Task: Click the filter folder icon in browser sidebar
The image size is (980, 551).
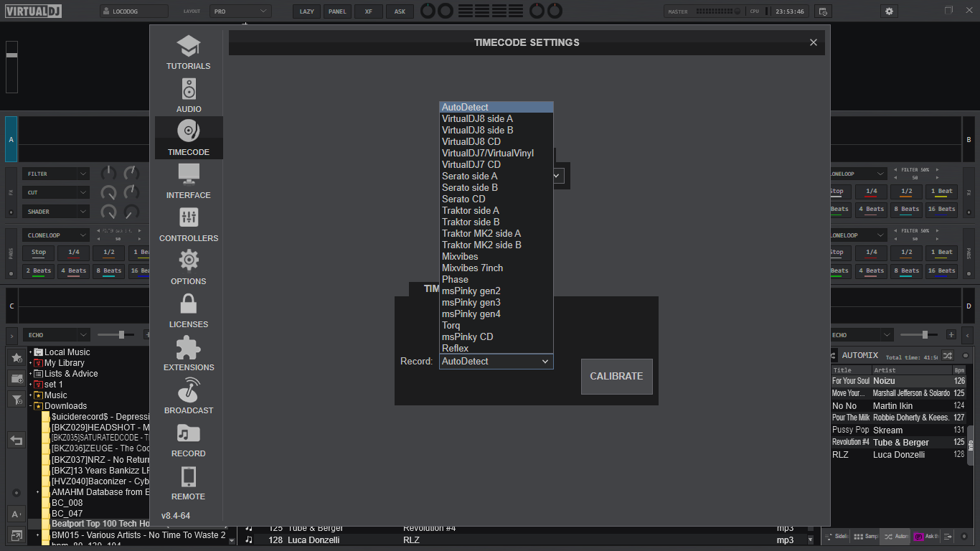Action: (17, 400)
